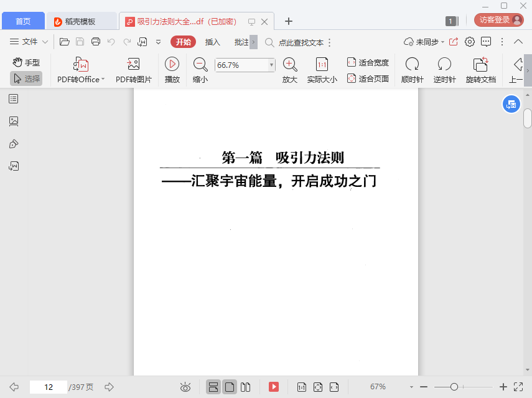Rotate page clockwise with 顺时针
This screenshot has height=398, width=532.
click(x=412, y=64)
